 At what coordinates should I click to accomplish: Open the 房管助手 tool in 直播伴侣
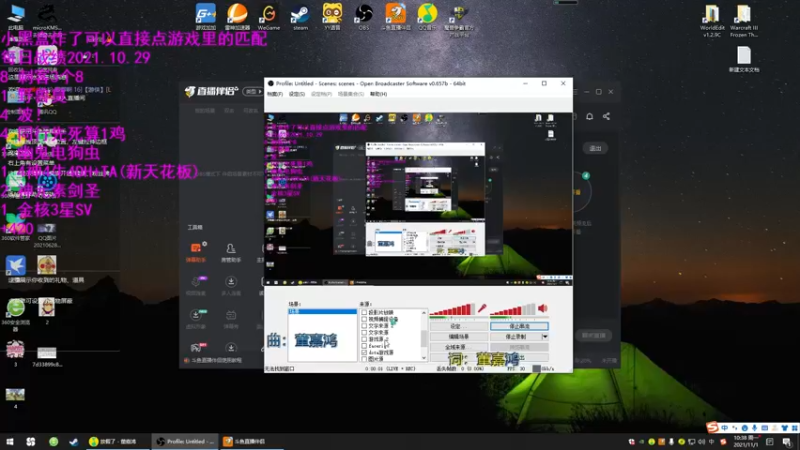point(231,252)
